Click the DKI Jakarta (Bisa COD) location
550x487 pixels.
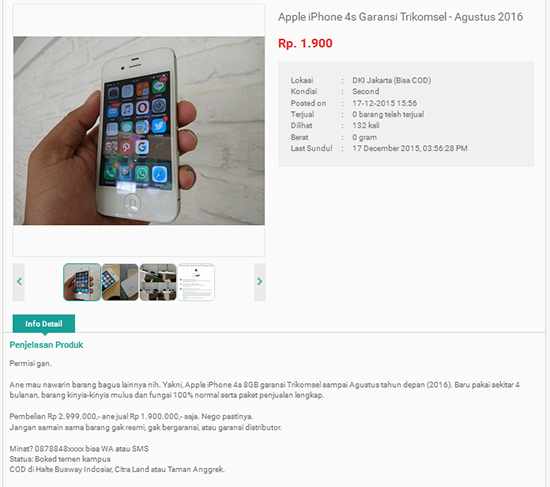(x=391, y=80)
